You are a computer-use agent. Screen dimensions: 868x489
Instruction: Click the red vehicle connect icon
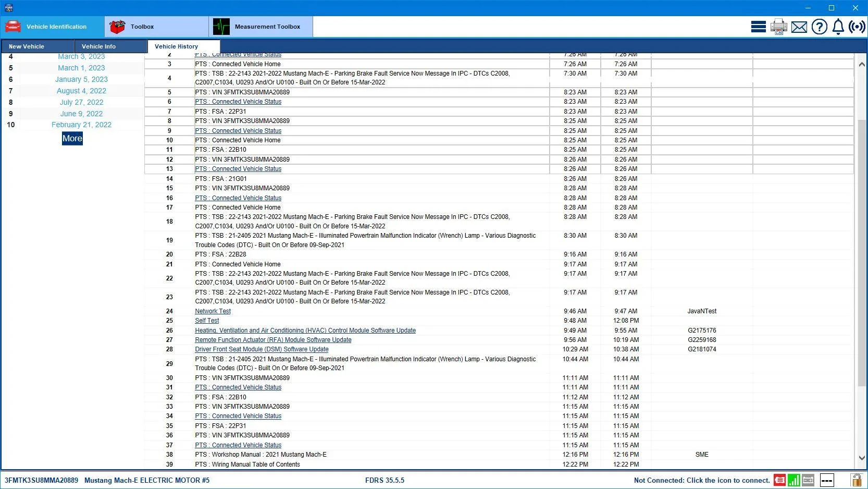coord(779,480)
